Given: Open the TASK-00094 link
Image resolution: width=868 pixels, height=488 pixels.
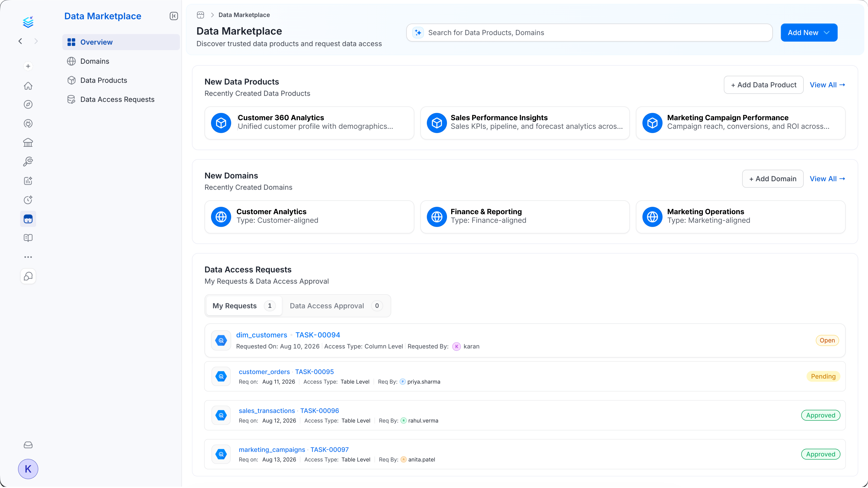Looking at the screenshot, I should 318,335.
